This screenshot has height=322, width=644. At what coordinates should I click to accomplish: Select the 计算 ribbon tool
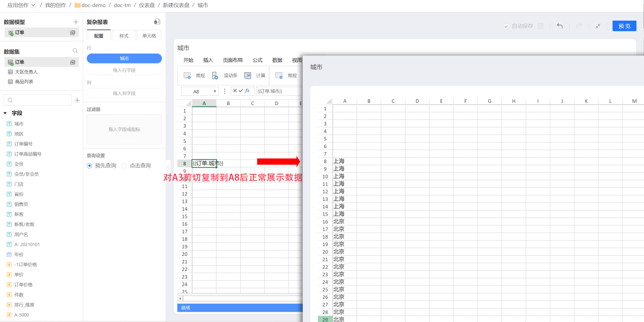tap(255, 76)
